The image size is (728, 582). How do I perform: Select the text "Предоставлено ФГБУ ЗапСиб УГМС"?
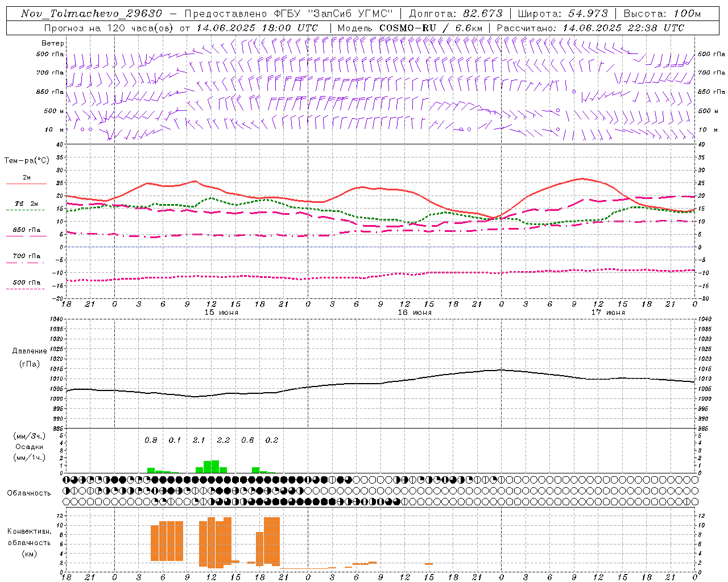[x=289, y=14]
